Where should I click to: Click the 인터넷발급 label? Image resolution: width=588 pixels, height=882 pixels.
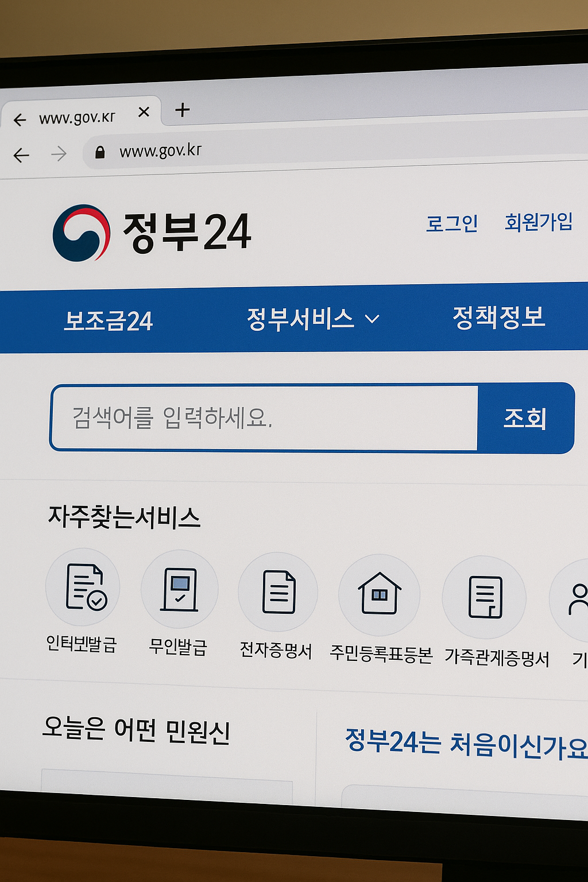82,644
